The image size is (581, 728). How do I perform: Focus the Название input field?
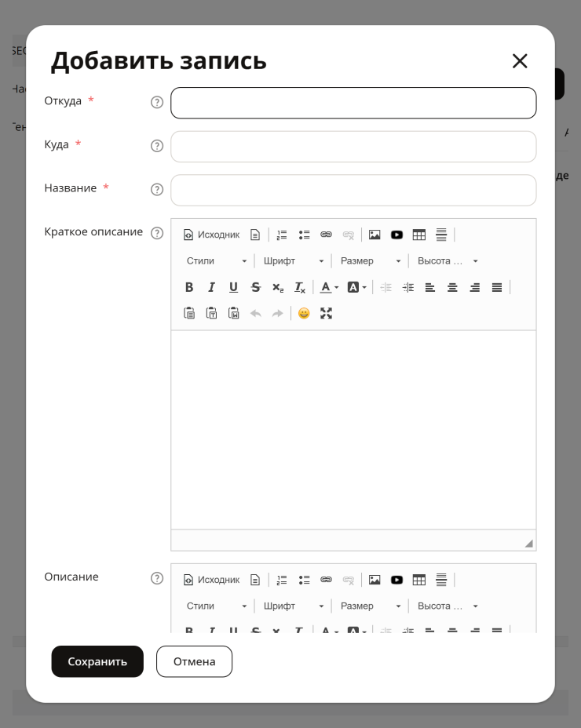coord(353,191)
